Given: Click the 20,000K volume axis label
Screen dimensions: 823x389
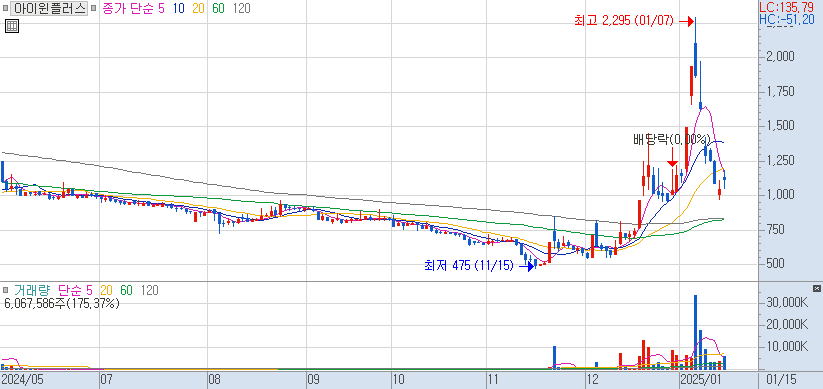Looking at the screenshot, I should pos(787,324).
